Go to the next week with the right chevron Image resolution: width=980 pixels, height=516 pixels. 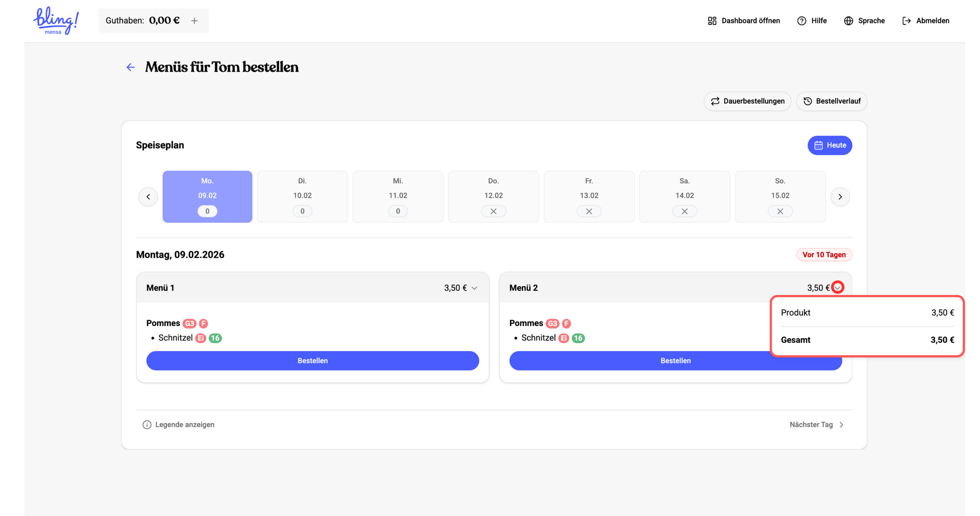tap(840, 197)
